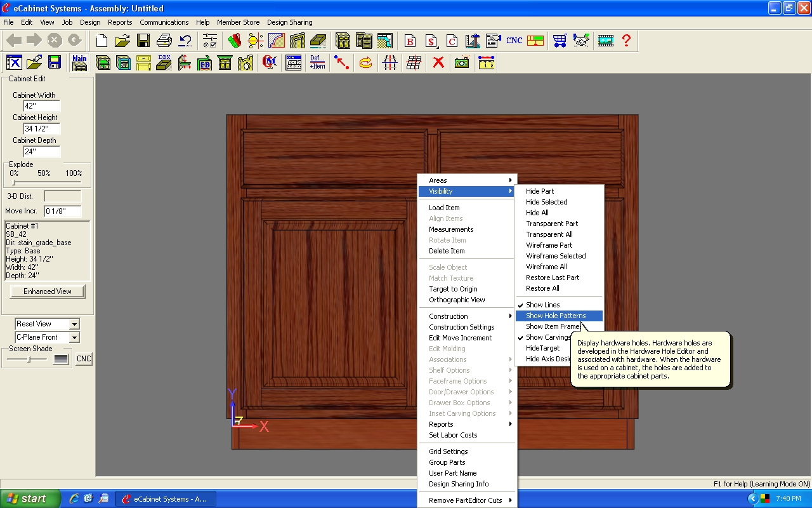Image resolution: width=812 pixels, height=508 pixels.
Task: Enable Show Hole Patterns
Action: pyautogui.click(x=559, y=316)
